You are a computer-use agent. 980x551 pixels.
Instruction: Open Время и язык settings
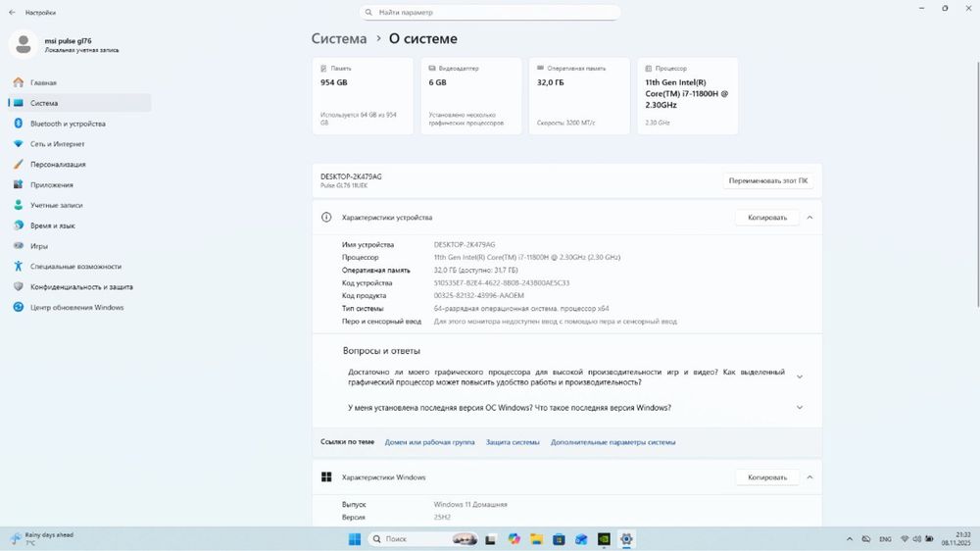click(x=79, y=225)
